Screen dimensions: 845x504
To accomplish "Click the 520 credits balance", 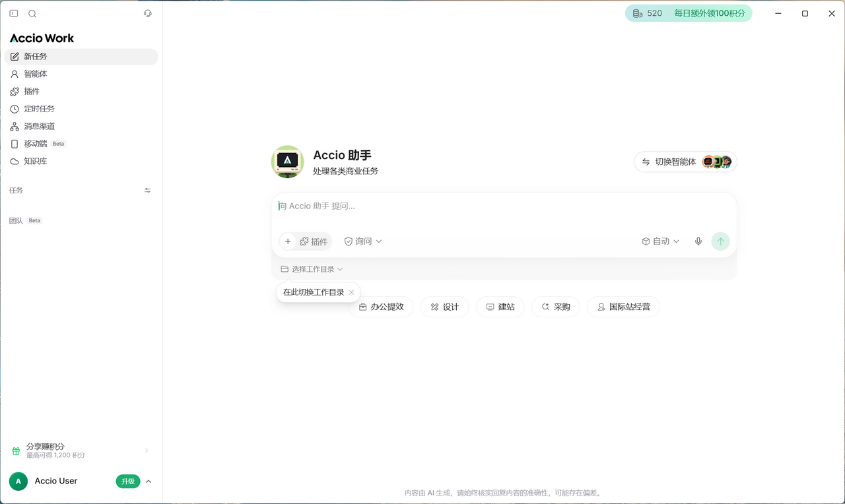I will 648,13.
